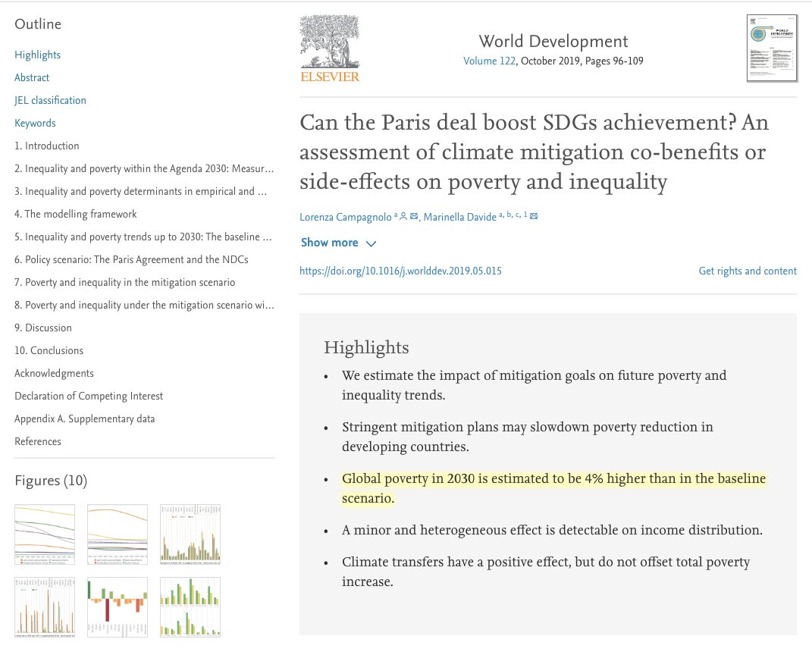Open author Marinella Davide's name link

pos(460,217)
